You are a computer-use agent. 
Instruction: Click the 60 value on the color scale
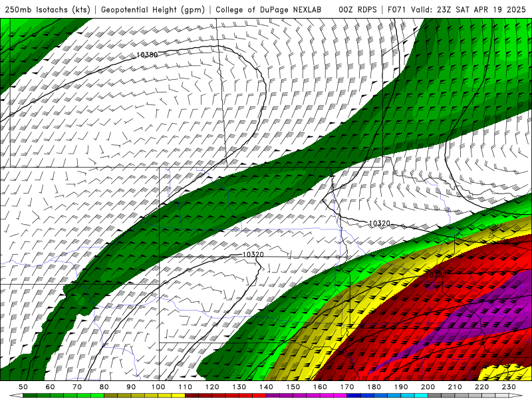[51, 387]
